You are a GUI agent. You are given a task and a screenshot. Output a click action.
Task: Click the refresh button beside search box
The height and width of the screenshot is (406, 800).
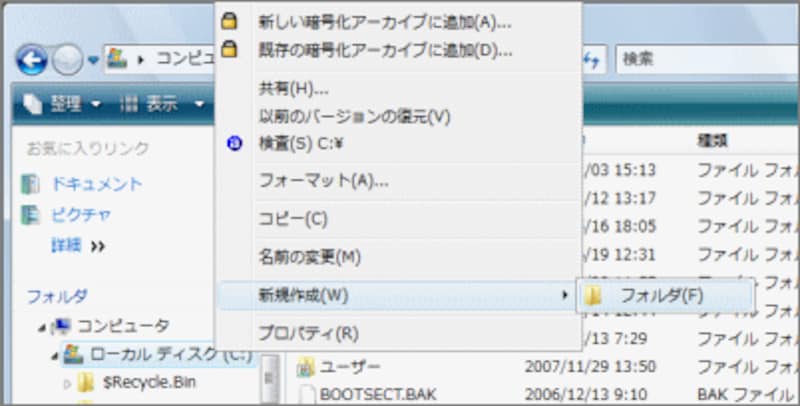coord(592,60)
